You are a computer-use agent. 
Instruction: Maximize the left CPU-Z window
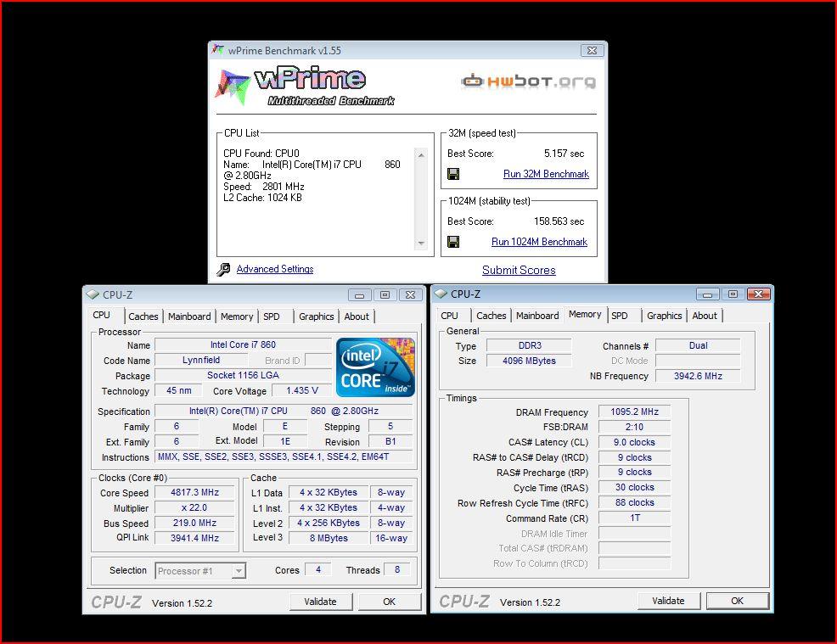pos(385,294)
